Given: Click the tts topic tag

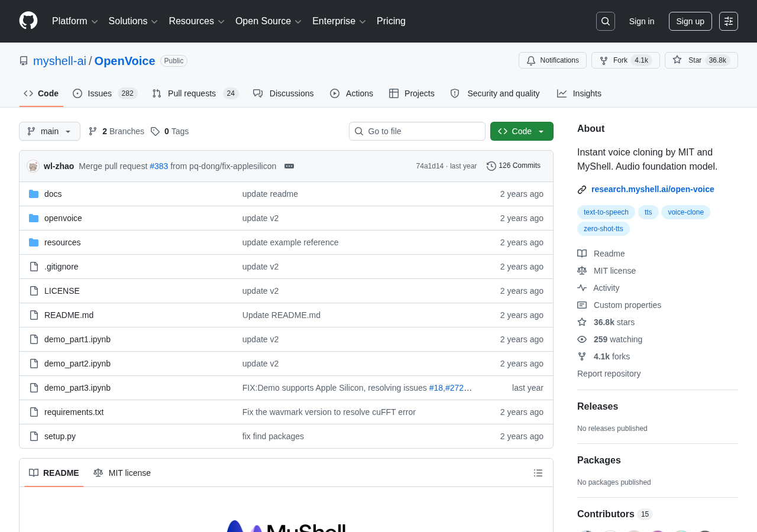Looking at the screenshot, I should [x=648, y=212].
